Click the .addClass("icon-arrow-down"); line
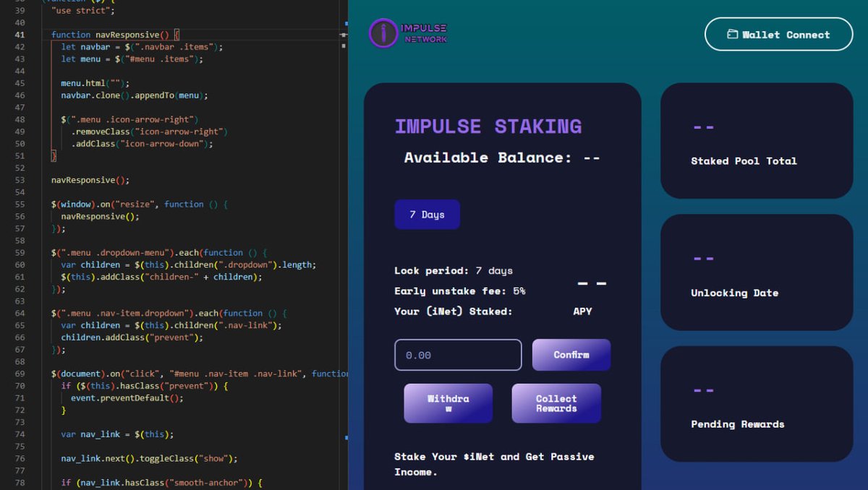The height and width of the screenshot is (490, 868). [x=142, y=144]
